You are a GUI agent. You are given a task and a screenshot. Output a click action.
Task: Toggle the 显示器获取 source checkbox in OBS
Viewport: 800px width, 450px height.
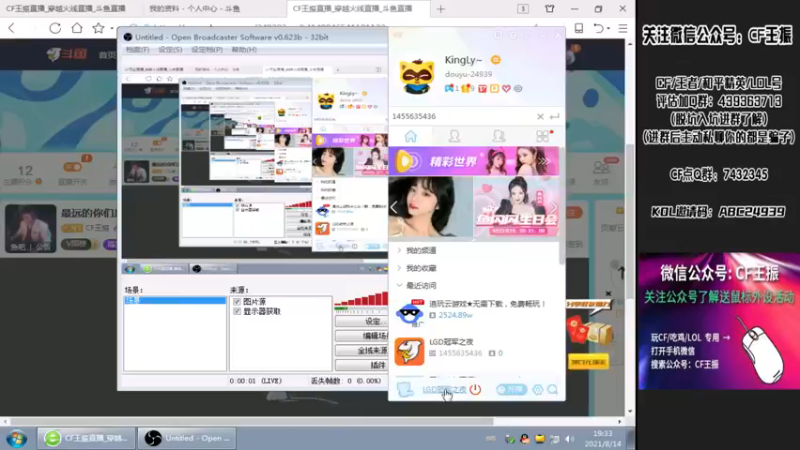237,311
